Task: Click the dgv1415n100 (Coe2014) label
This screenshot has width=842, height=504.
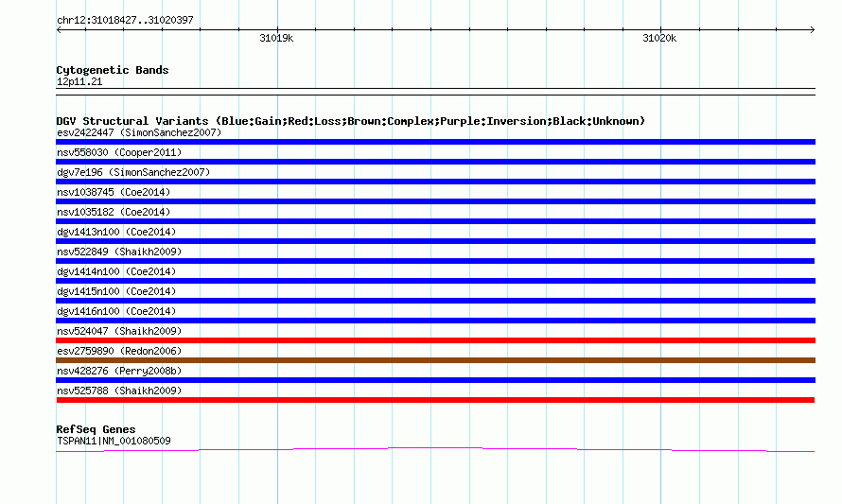Action: [116, 291]
